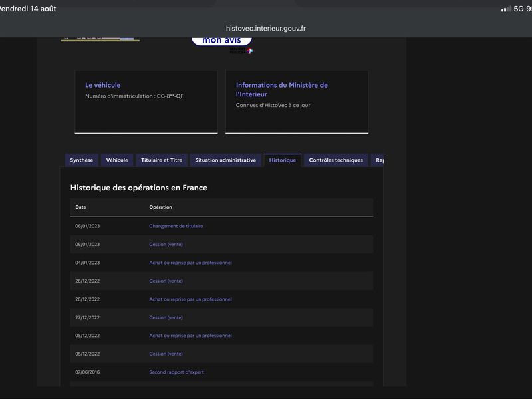This screenshot has height=399, width=532.
Task: Click the date 07/06/2016
Action: point(88,372)
